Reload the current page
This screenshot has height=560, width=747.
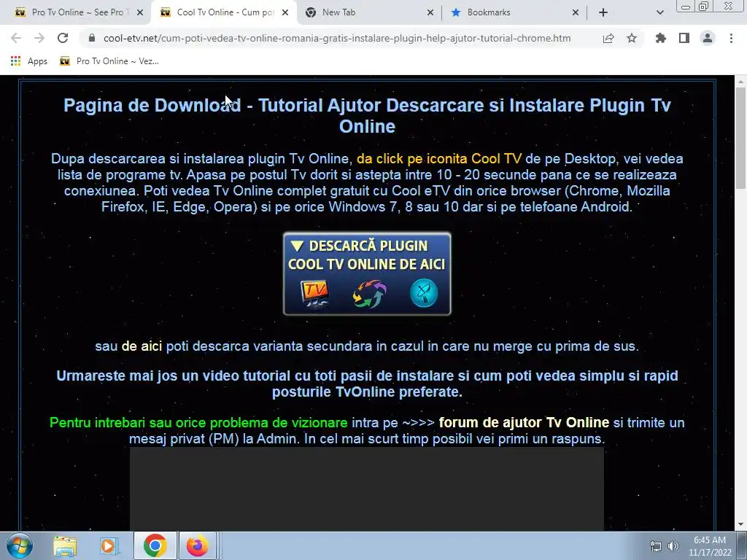pos(63,38)
